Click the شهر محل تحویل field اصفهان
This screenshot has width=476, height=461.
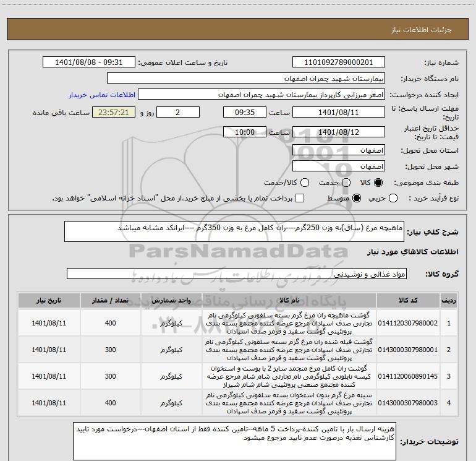339,166
